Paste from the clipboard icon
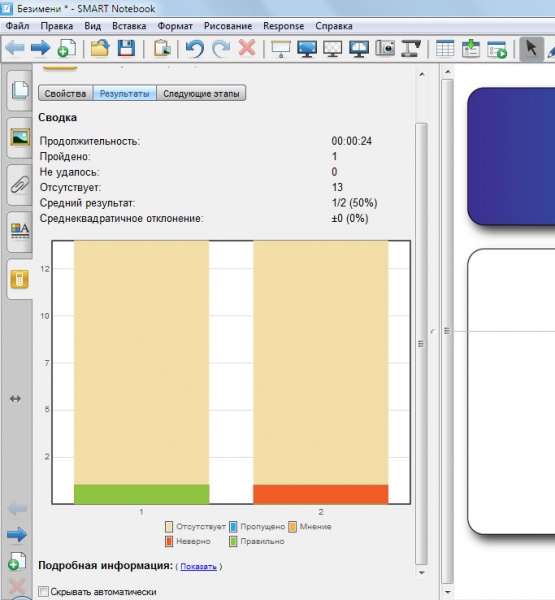This screenshot has width=555, height=600. coord(162,49)
